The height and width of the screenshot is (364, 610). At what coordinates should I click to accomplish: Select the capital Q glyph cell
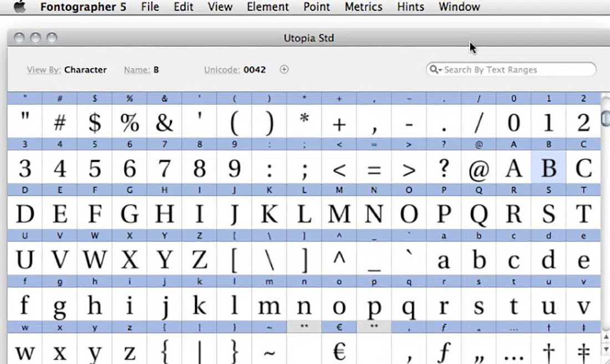pyautogui.click(x=479, y=214)
